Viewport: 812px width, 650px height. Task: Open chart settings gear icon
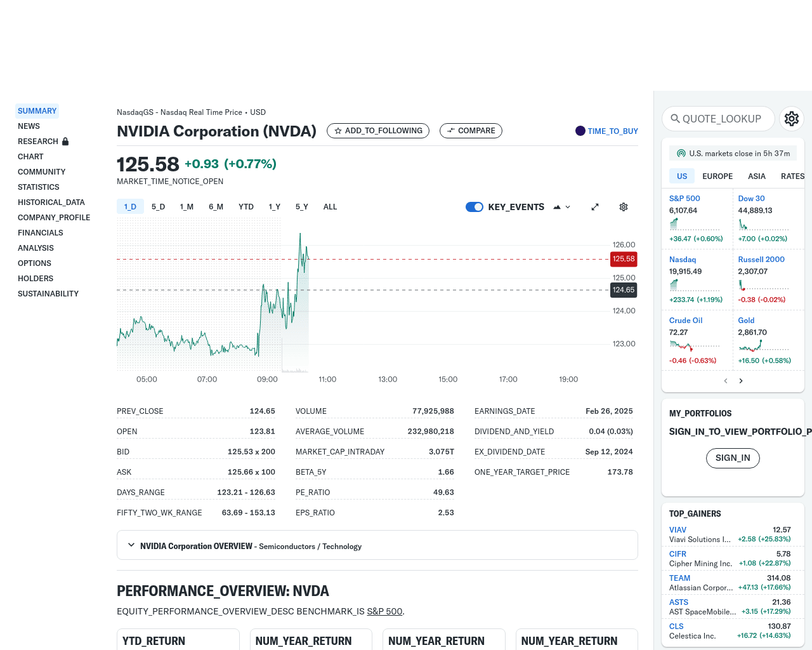click(x=624, y=207)
